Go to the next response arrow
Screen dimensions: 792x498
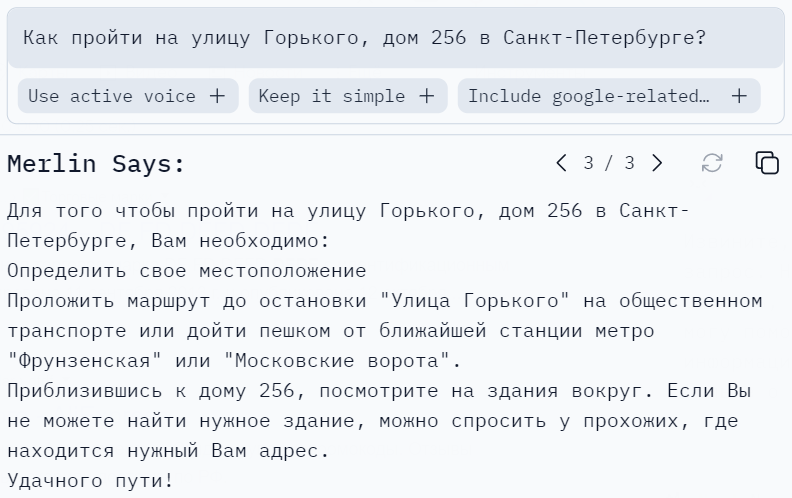pyautogui.click(x=657, y=163)
